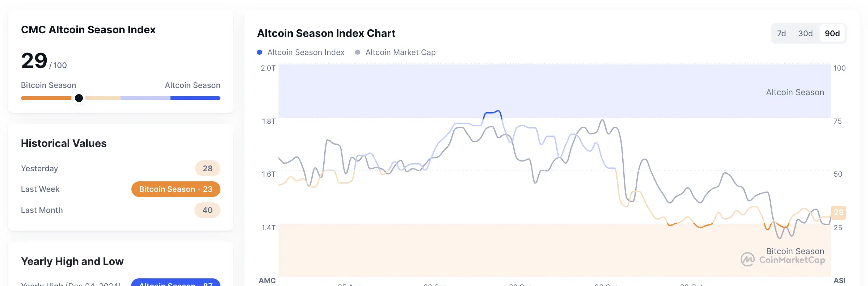Screen dimensions: 868x286
Task: Expand the Historical Values section
Action: tap(64, 143)
